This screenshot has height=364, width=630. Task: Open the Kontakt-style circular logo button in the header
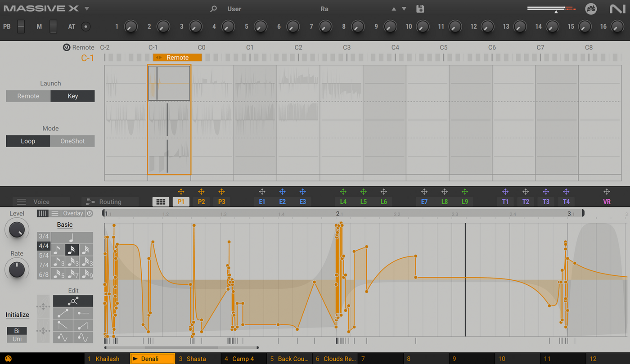(x=591, y=9)
